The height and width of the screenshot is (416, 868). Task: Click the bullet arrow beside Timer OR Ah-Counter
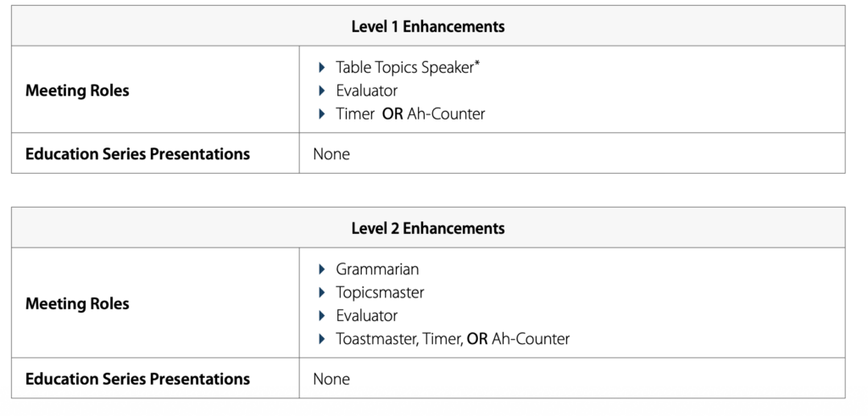point(322,114)
